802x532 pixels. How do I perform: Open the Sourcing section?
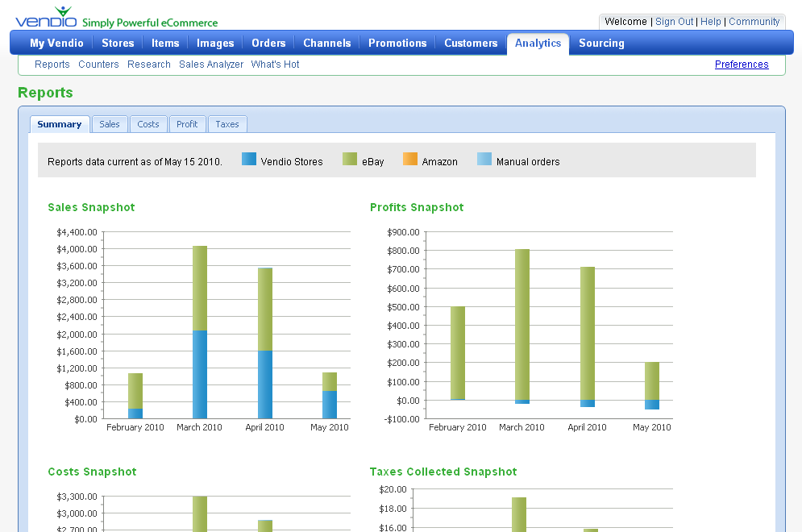tap(601, 44)
